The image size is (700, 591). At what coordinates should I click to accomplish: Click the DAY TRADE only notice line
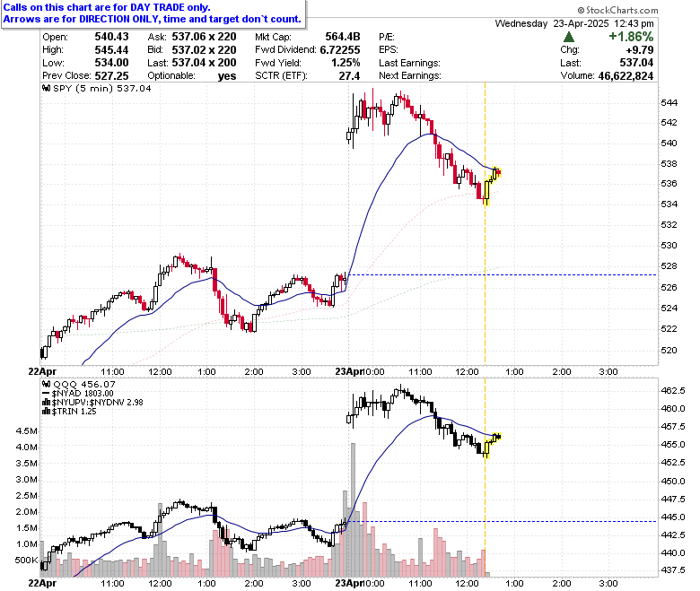click(x=107, y=7)
